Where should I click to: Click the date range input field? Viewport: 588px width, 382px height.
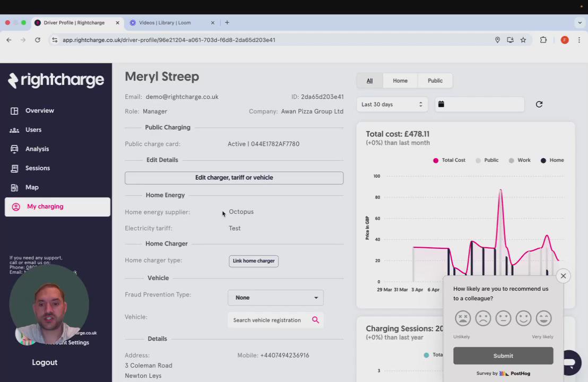coord(479,104)
